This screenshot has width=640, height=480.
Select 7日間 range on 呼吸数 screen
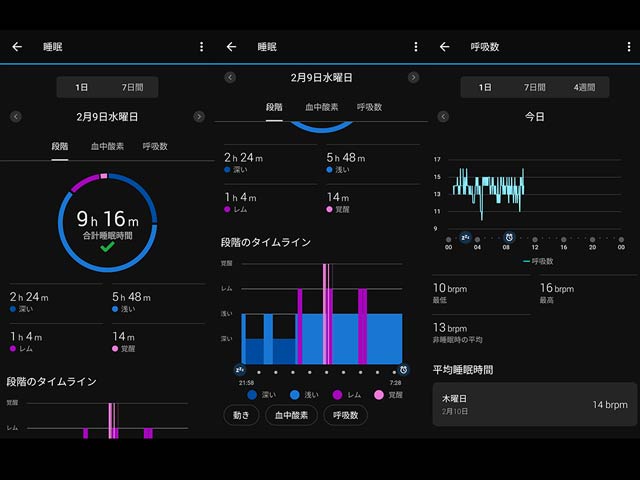point(535,87)
